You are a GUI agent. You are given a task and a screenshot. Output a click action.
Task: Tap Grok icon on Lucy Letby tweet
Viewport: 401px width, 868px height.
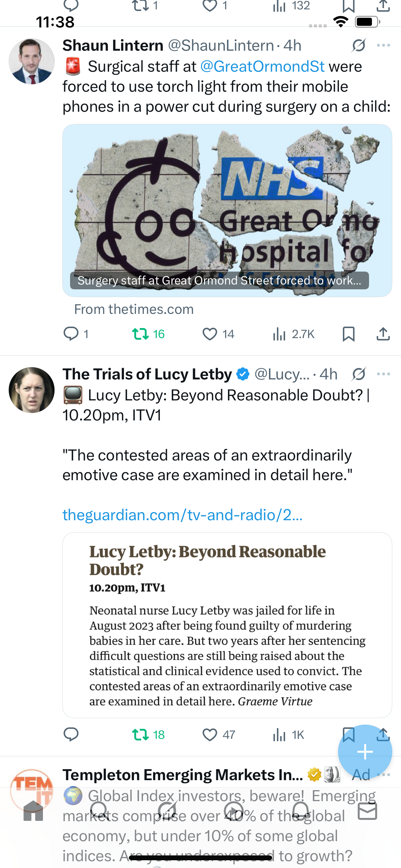(358, 374)
